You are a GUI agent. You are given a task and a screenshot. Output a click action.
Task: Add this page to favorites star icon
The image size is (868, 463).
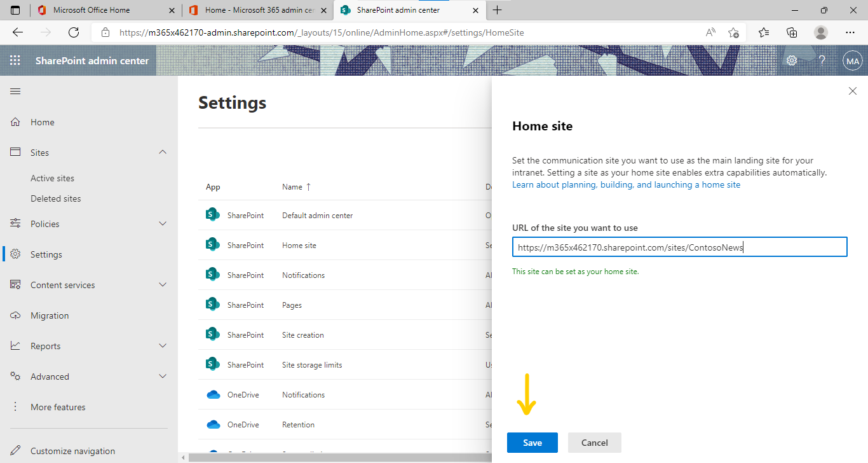(733, 32)
